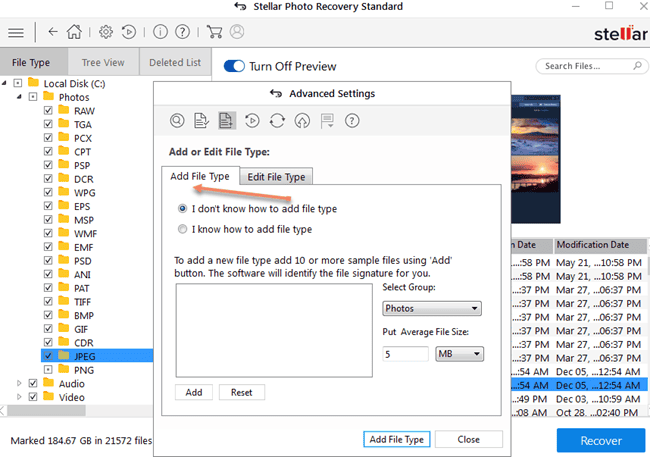Select the Edit File Type tab
This screenshot has width=650, height=457.
point(276,177)
